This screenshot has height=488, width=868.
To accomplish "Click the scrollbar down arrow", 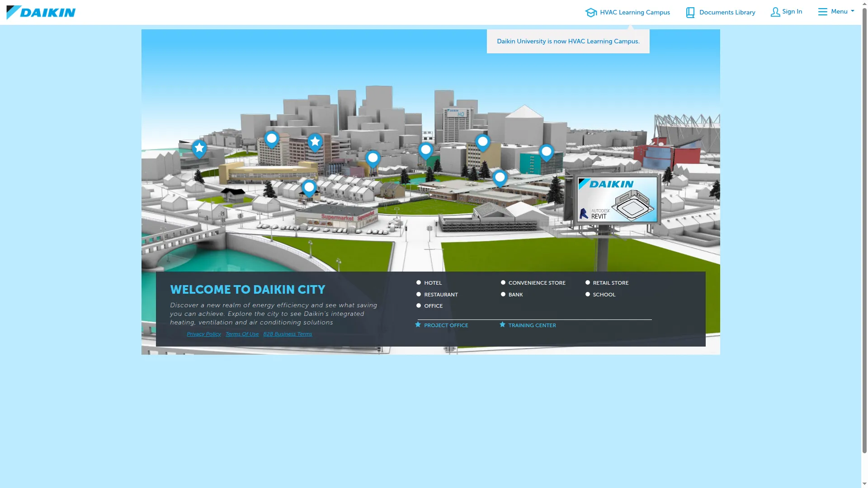I will (864, 484).
